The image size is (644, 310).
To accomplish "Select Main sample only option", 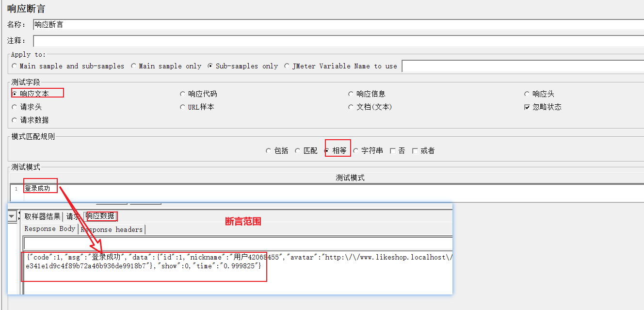I will point(166,66).
